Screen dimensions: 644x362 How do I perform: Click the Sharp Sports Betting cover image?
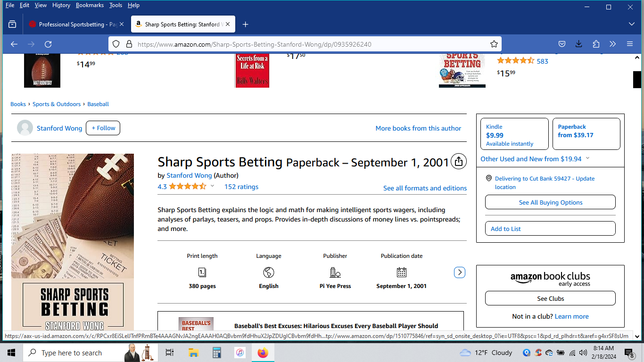tap(73, 241)
